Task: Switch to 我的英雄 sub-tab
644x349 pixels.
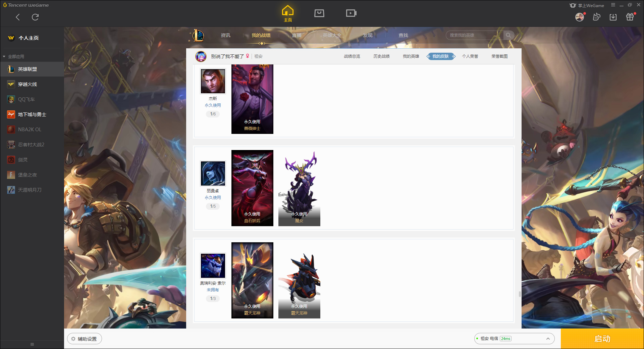Action: coord(411,56)
